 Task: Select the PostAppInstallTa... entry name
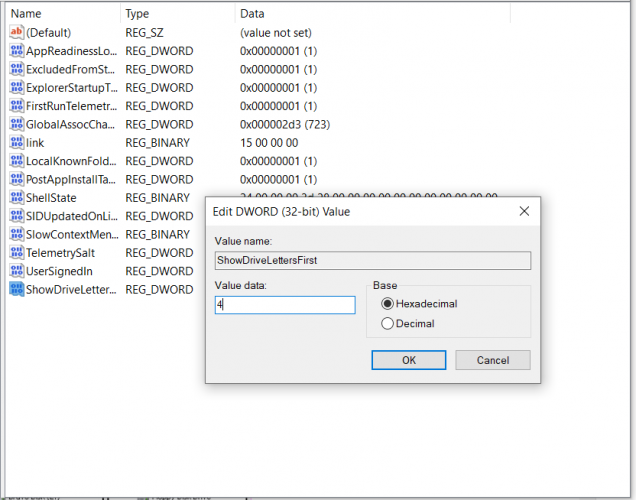71,179
